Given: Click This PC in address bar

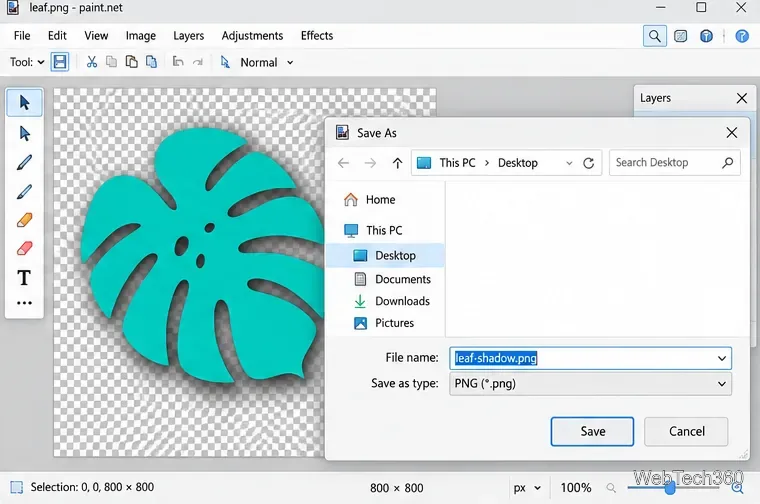Looking at the screenshot, I should point(457,163).
